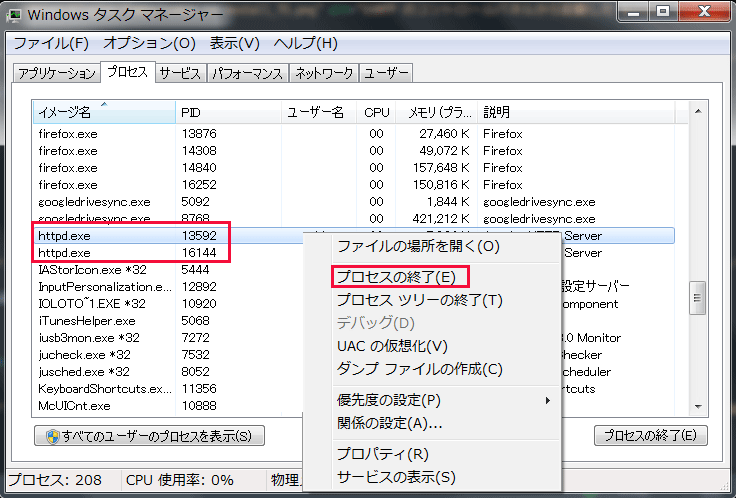
Task: Click the shield button to show all users' processes
Action: point(150,436)
